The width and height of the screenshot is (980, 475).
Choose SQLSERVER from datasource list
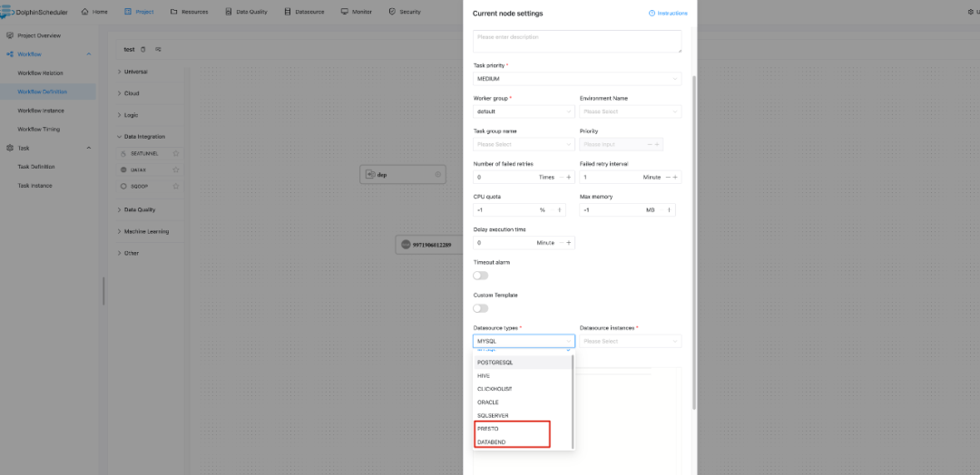(523, 416)
